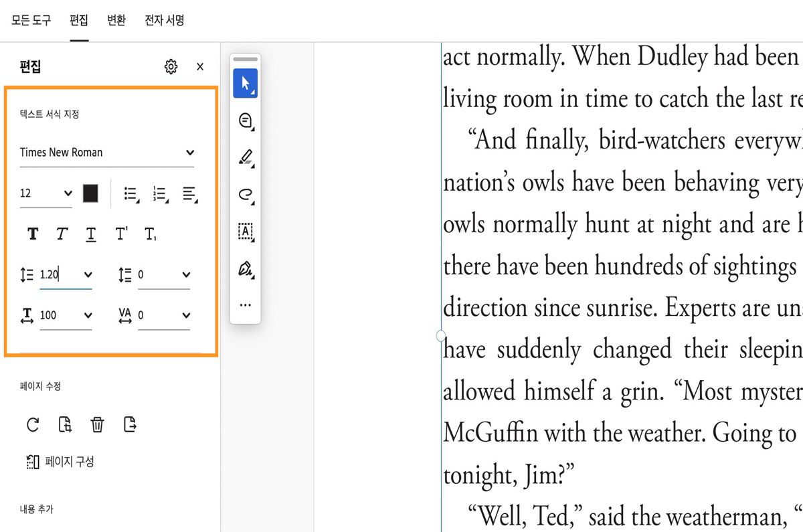Delete page with trash icon
This screenshot has height=532, width=803.
pos(98,424)
